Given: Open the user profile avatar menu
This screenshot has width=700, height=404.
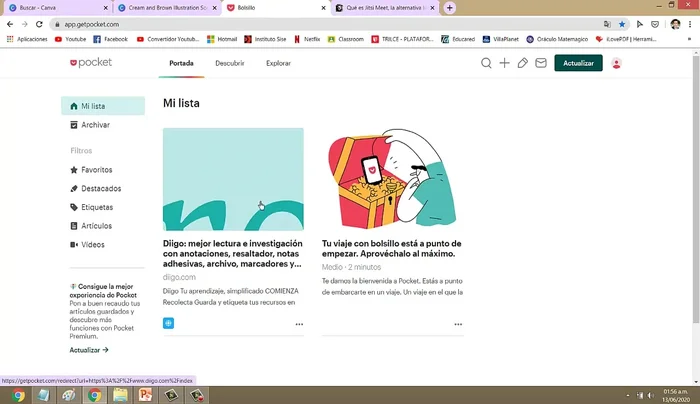Looking at the screenshot, I should (x=617, y=63).
